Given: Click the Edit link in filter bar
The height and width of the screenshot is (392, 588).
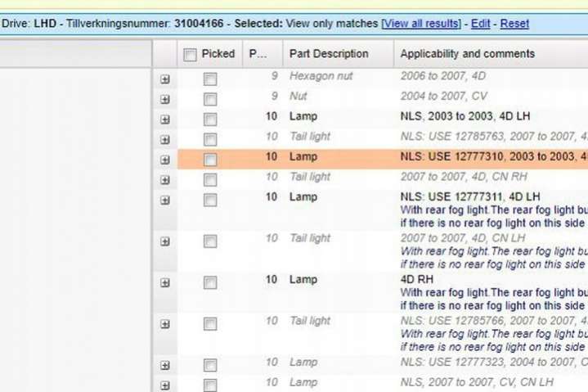Looking at the screenshot, I should [x=480, y=24].
